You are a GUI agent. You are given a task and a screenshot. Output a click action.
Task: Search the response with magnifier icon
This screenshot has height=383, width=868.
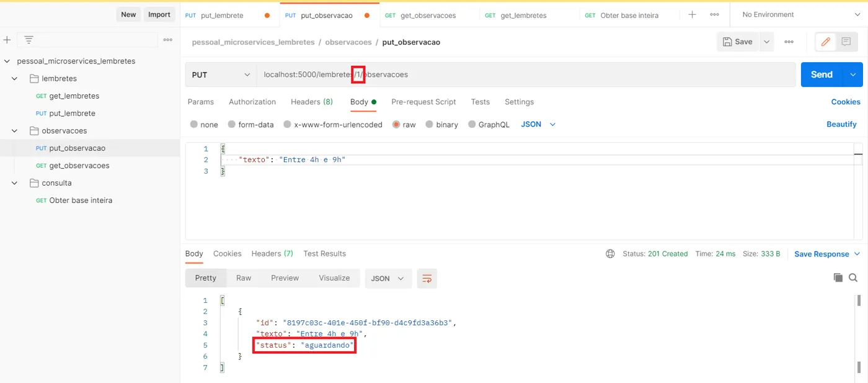coord(853,277)
